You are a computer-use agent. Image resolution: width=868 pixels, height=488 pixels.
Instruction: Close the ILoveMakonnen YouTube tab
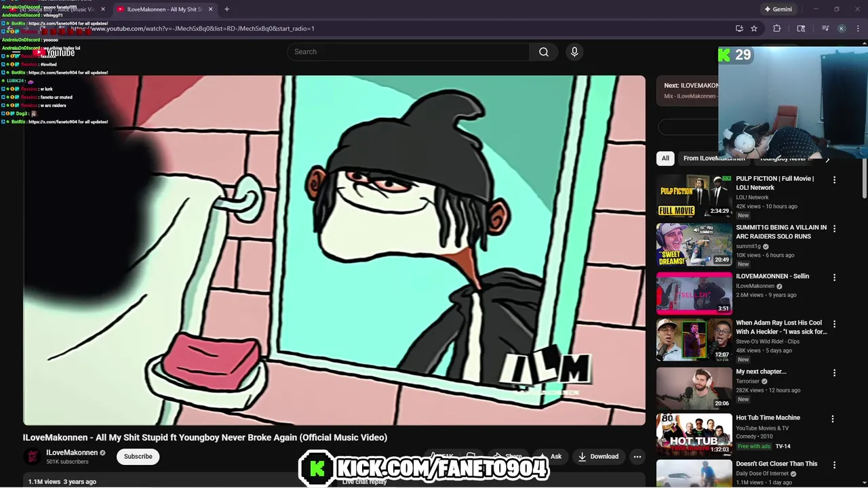(x=210, y=9)
